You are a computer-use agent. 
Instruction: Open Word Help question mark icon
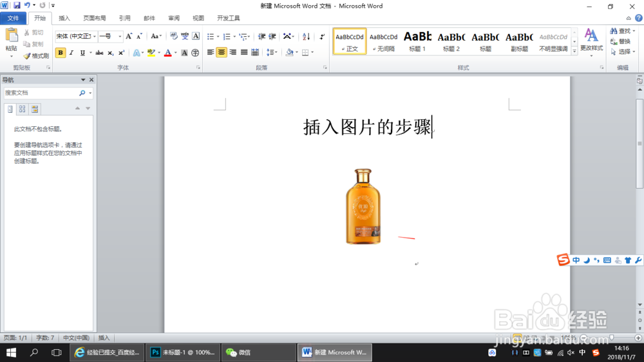639,18
